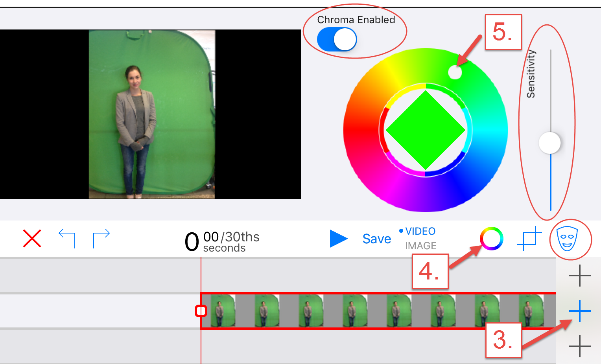Click the redo arrow icon
Viewport: 601px width, 364px height.
(101, 238)
